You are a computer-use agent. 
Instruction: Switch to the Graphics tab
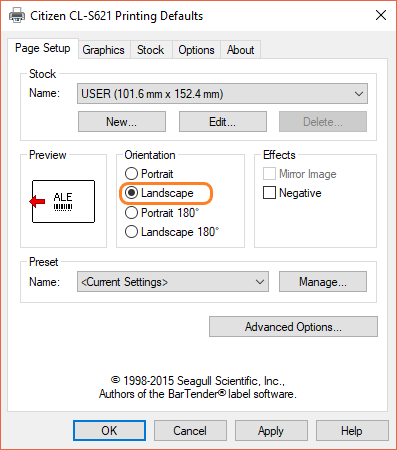(103, 50)
